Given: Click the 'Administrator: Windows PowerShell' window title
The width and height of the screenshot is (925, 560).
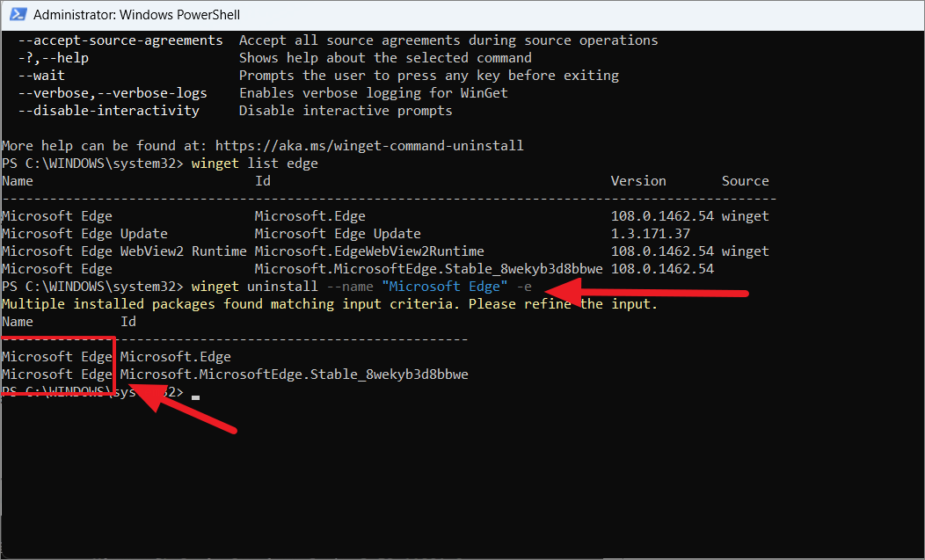Looking at the screenshot, I should pyautogui.click(x=136, y=15).
